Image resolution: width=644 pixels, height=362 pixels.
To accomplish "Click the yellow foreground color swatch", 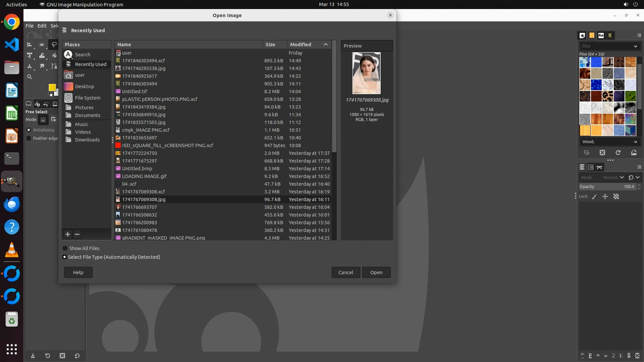I will tap(52, 87).
